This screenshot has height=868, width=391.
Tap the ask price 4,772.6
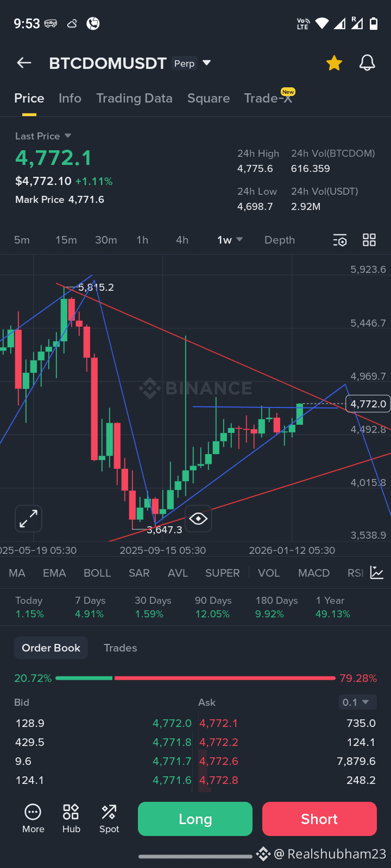(x=218, y=761)
